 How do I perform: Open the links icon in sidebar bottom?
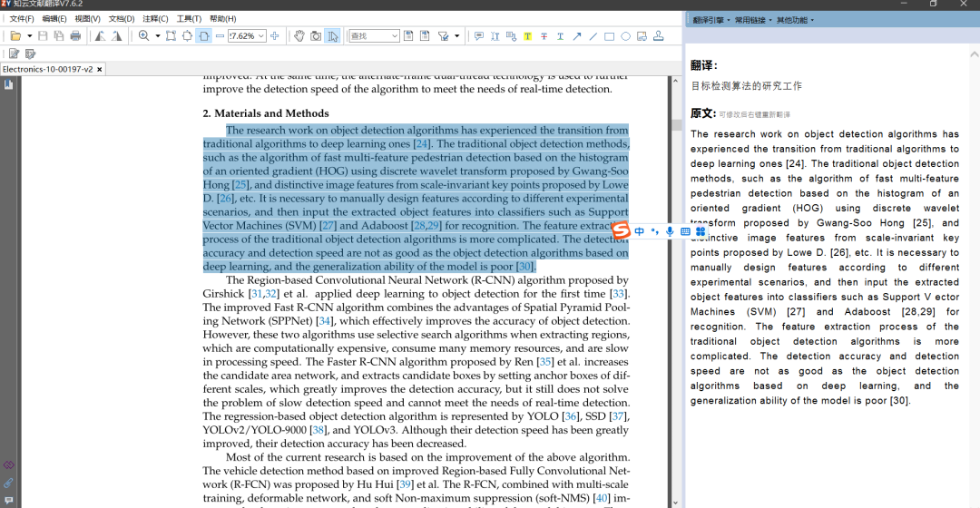click(x=8, y=464)
